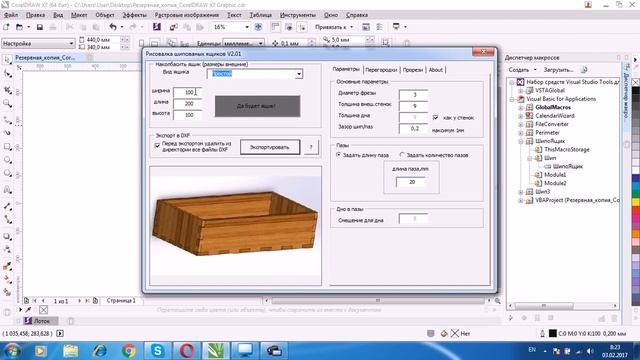Click the zoom magnifier icon beside horizontal scrollbar
The height and width of the screenshot is (360, 640).
pyautogui.click(x=498, y=301)
